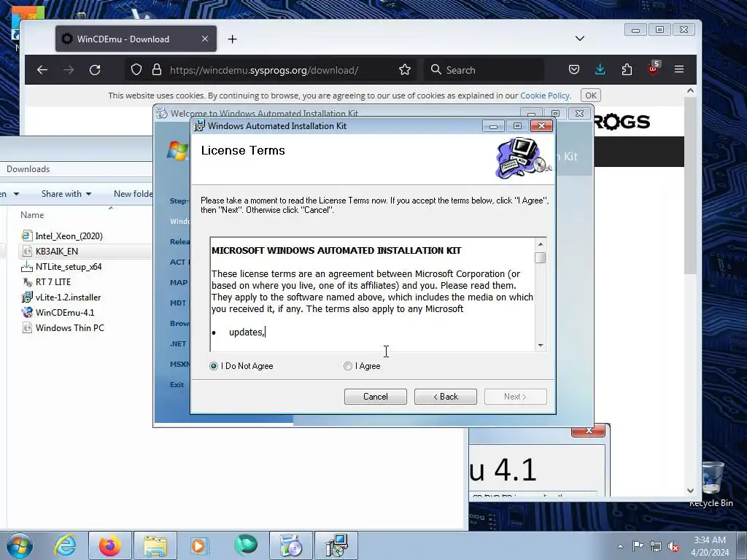The width and height of the screenshot is (747, 560).
Task: Click the Cancel button in license dialog
Action: point(376,397)
